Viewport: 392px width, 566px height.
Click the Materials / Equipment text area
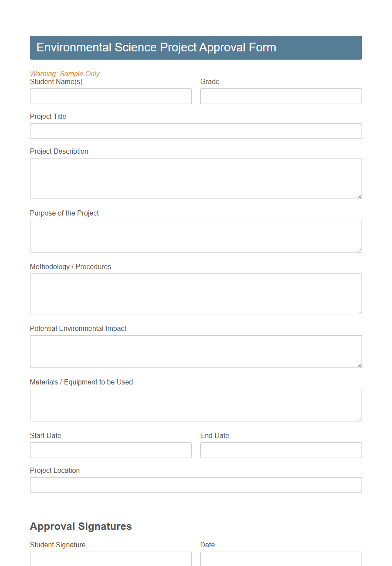pyautogui.click(x=196, y=405)
